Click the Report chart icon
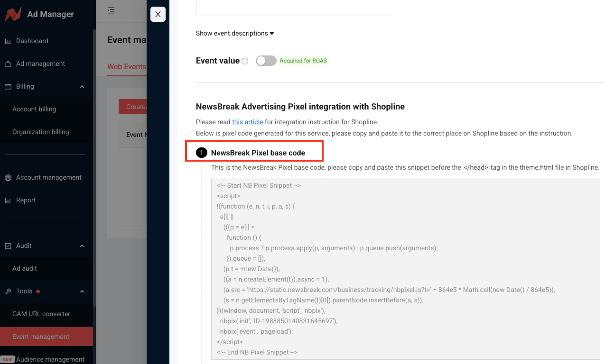This screenshot has height=364, width=605. 8,200
